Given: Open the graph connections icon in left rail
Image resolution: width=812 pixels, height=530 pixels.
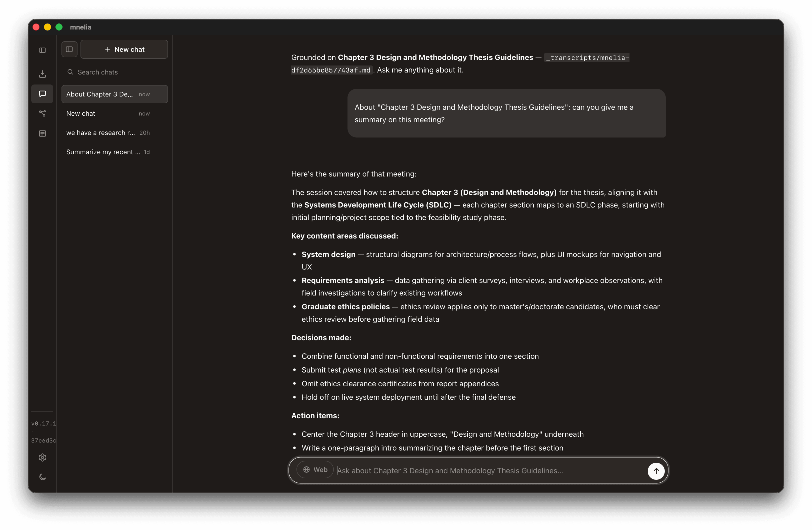Looking at the screenshot, I should [42, 113].
